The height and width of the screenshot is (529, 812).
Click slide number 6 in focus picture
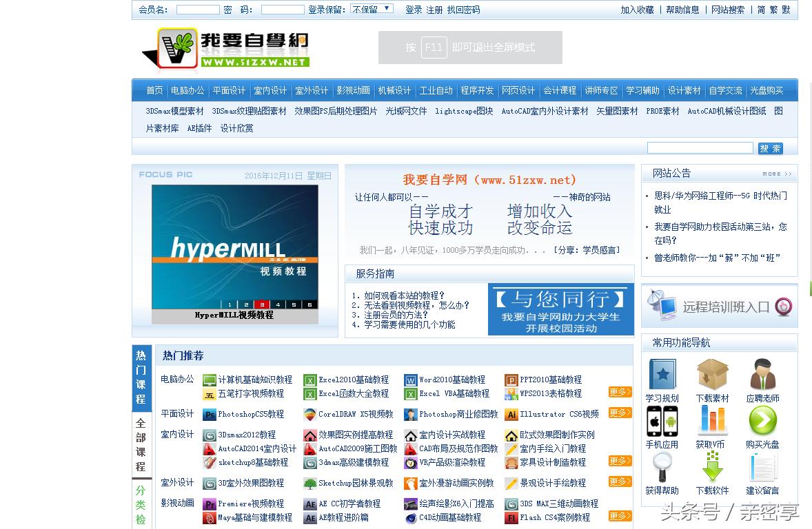click(309, 304)
